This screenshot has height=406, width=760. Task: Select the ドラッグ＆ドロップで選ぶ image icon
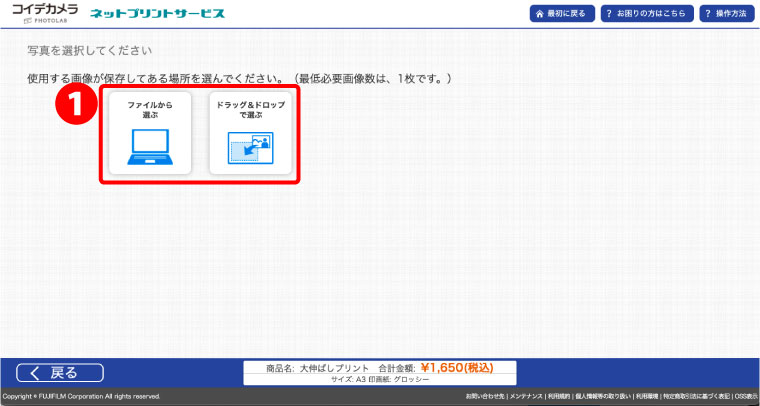point(251,148)
